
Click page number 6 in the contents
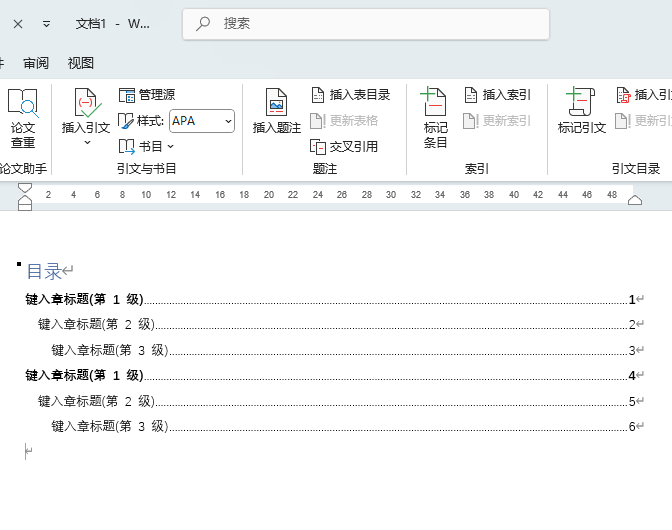(x=632, y=427)
